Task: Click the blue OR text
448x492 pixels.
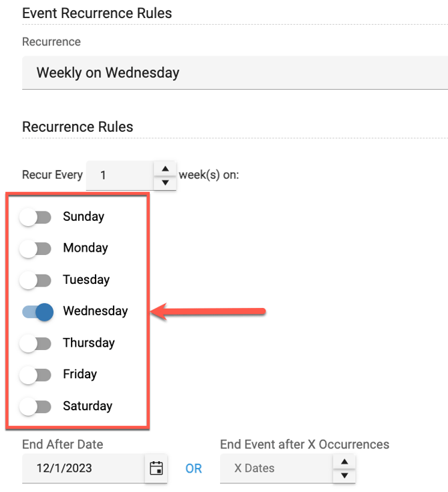Action: tap(194, 469)
